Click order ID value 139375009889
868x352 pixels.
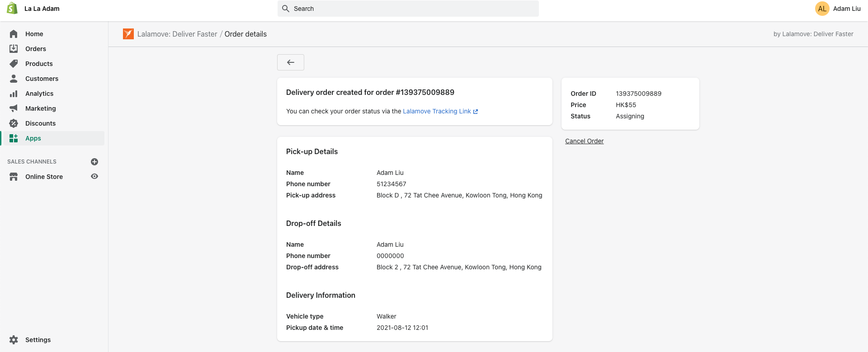(x=638, y=94)
